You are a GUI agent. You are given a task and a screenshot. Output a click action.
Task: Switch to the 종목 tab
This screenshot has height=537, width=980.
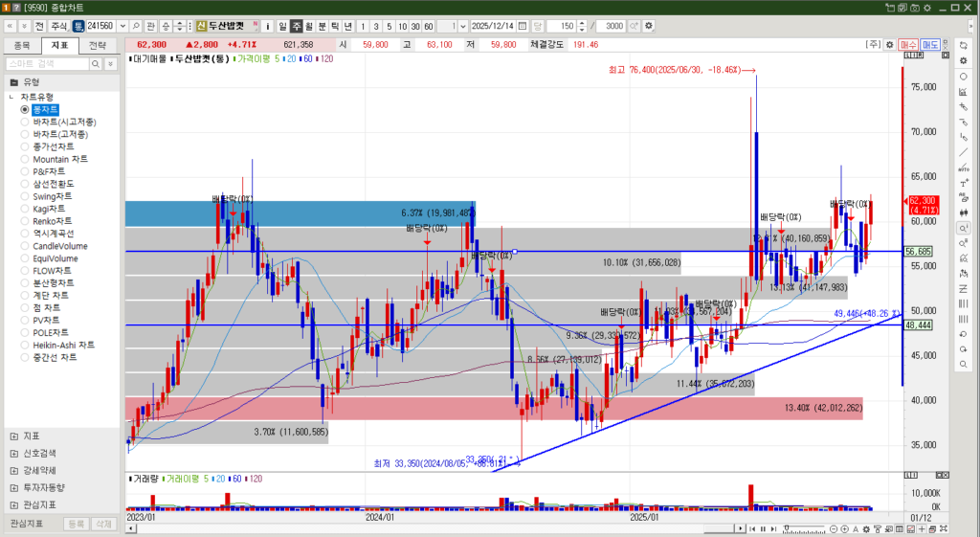click(x=23, y=45)
